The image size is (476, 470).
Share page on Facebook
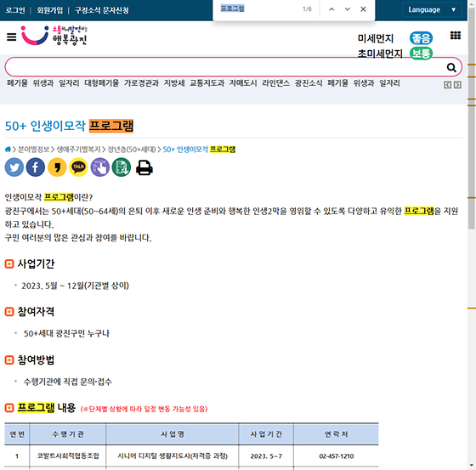tap(36, 167)
